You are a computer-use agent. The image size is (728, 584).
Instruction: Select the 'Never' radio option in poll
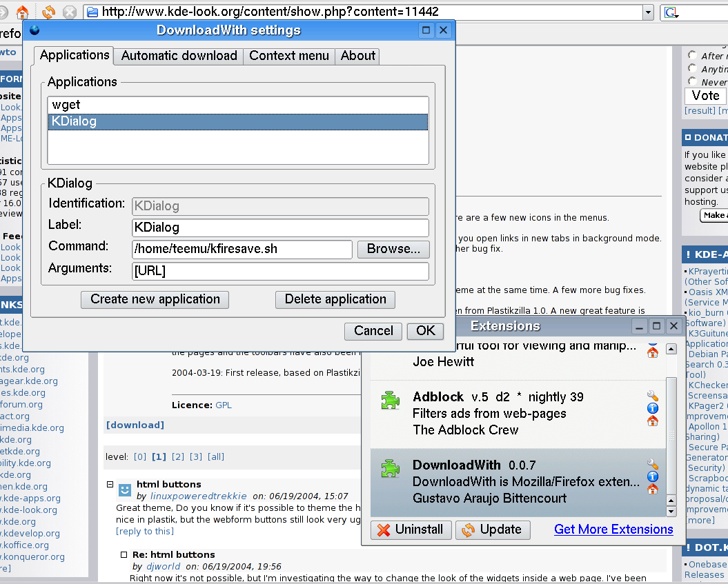pos(692,81)
